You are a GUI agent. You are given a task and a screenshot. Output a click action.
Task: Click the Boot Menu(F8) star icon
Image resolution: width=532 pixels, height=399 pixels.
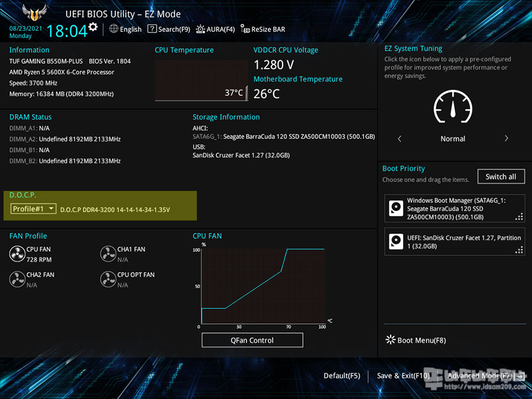pyautogui.click(x=391, y=340)
